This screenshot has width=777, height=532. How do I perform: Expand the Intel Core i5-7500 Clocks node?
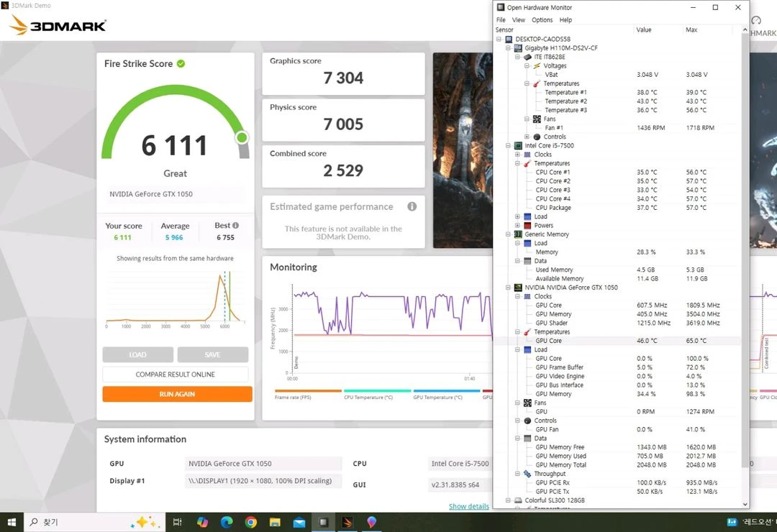point(517,155)
